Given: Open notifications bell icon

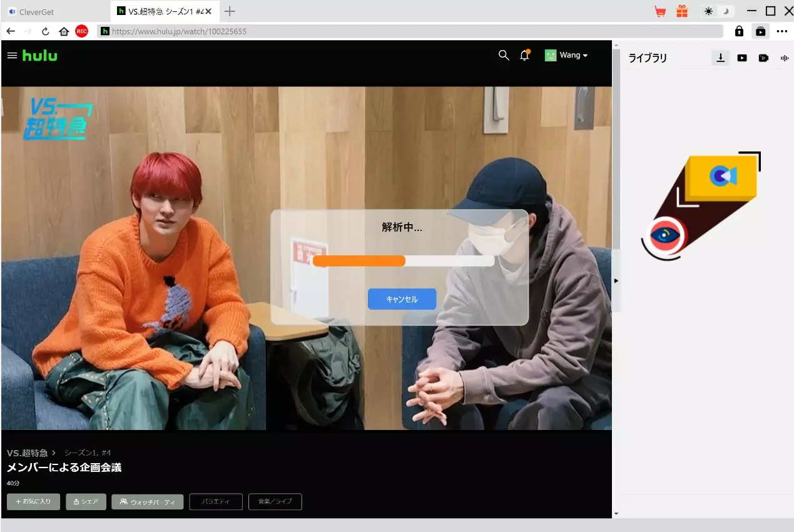Looking at the screenshot, I should coord(525,55).
